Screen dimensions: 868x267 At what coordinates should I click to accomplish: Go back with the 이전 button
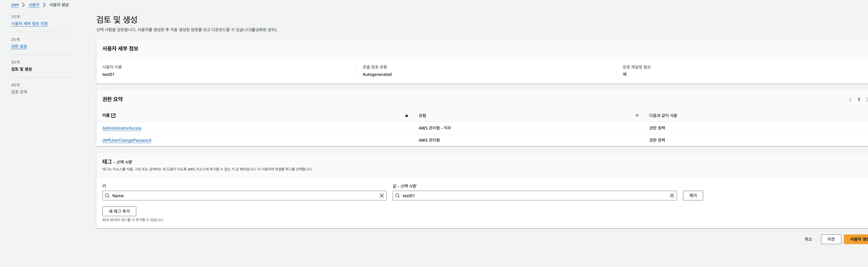[x=831, y=239]
